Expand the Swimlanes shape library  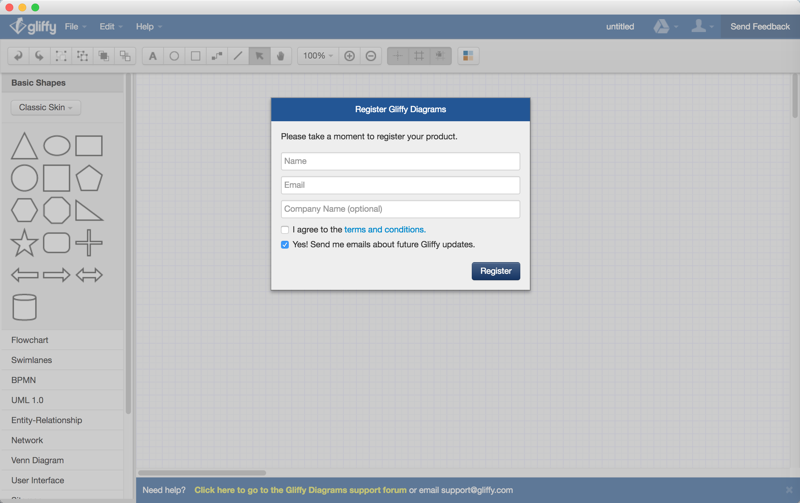click(62, 360)
